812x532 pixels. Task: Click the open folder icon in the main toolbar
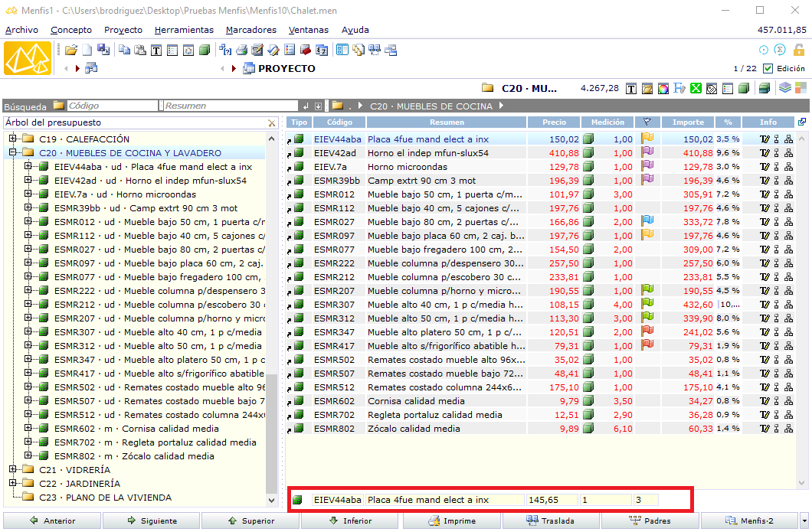click(71, 51)
